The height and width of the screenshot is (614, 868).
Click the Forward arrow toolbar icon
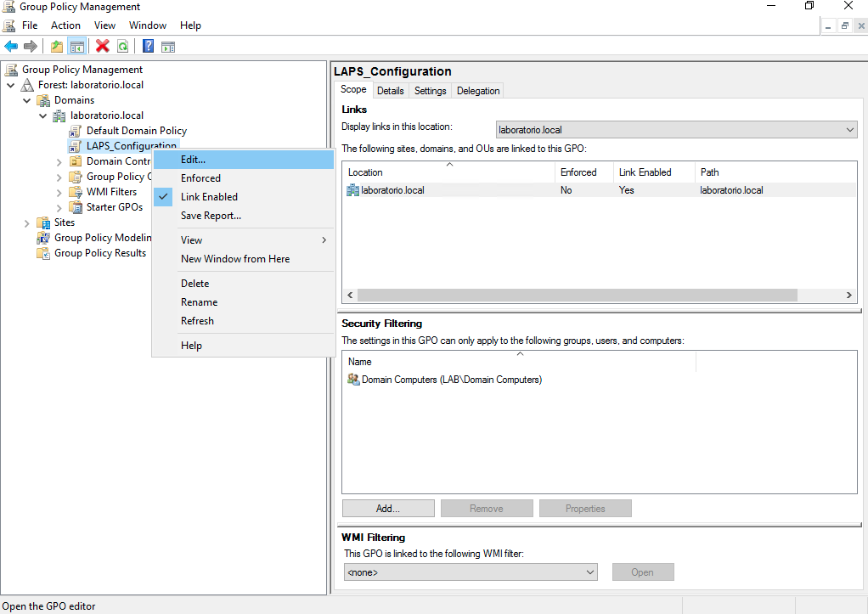[31, 47]
